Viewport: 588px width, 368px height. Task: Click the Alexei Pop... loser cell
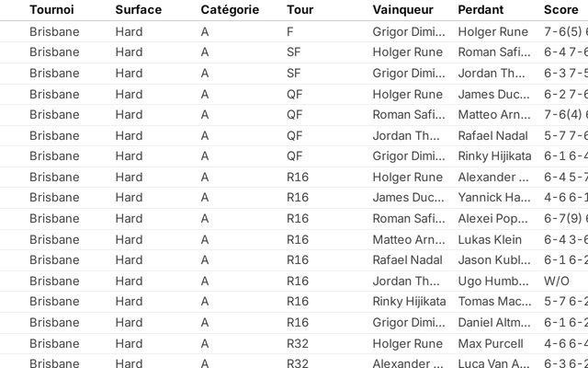pyautogui.click(x=493, y=218)
